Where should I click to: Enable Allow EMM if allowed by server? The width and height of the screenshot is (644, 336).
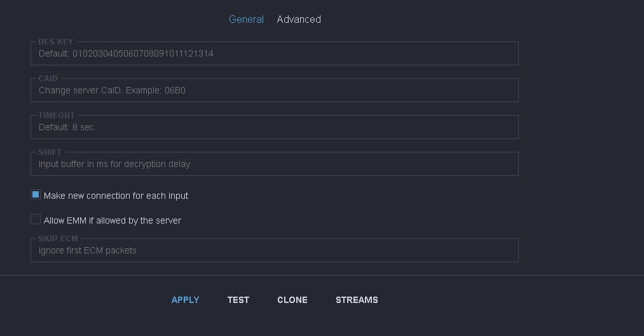coord(36,219)
